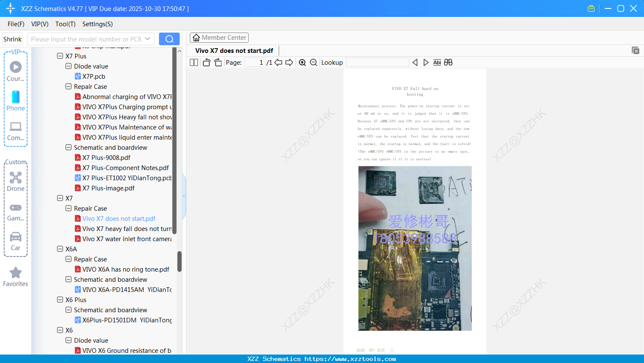
Task: Jump to previous lookup result
Action: tap(415, 63)
